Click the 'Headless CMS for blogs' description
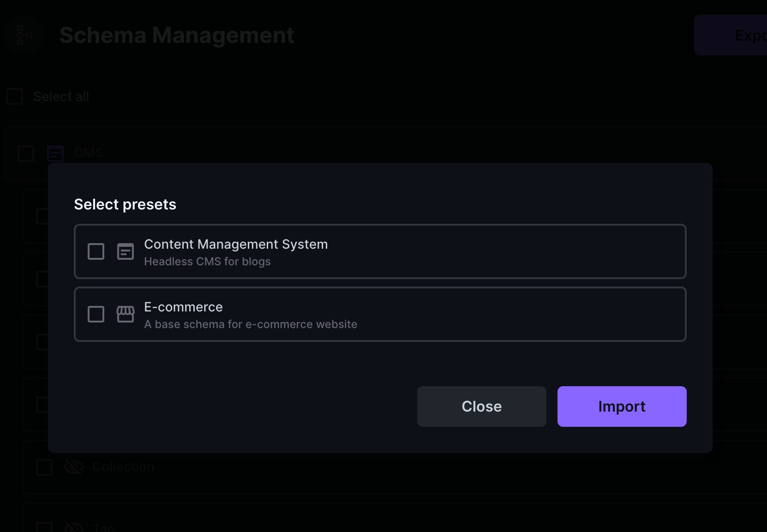 click(207, 262)
